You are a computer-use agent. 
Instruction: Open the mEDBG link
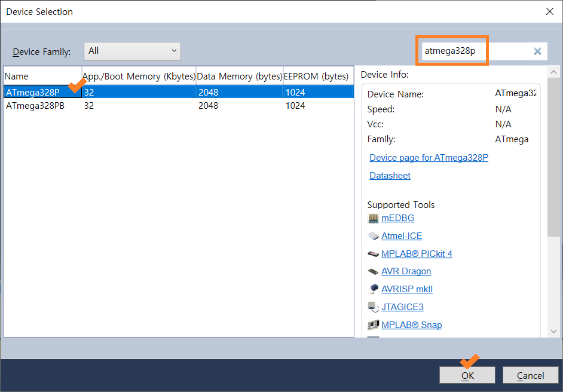(x=398, y=218)
